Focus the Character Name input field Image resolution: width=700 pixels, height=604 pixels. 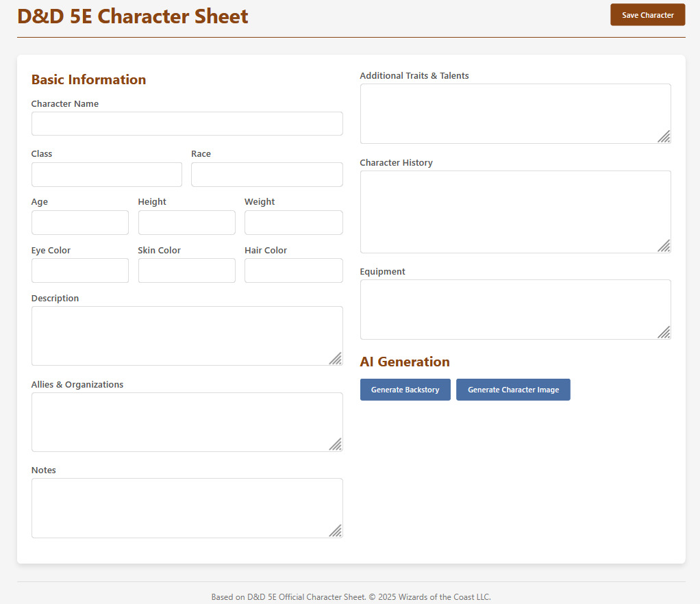pyautogui.click(x=186, y=124)
